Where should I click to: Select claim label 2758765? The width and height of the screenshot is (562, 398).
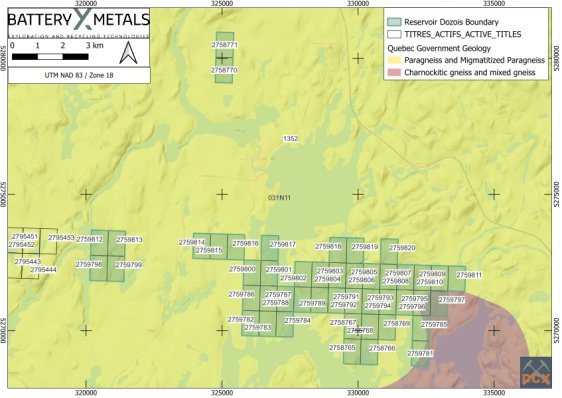tap(342, 347)
